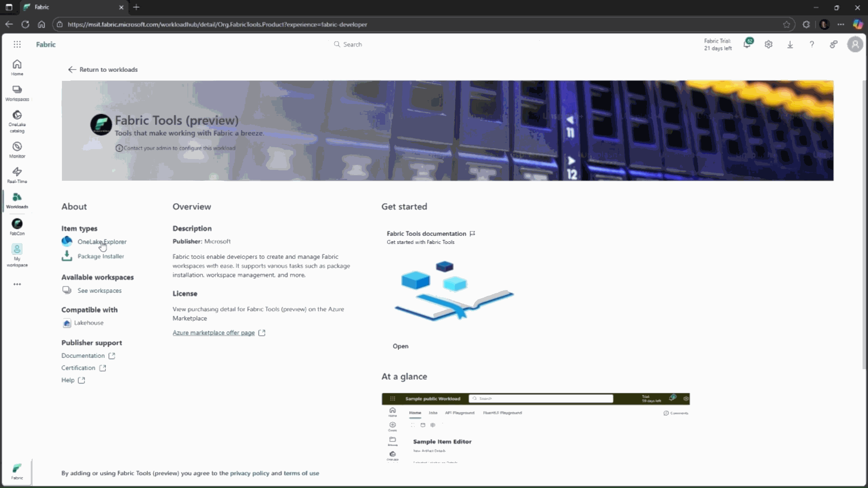
Task: Click the notifications bell icon
Action: tap(747, 44)
